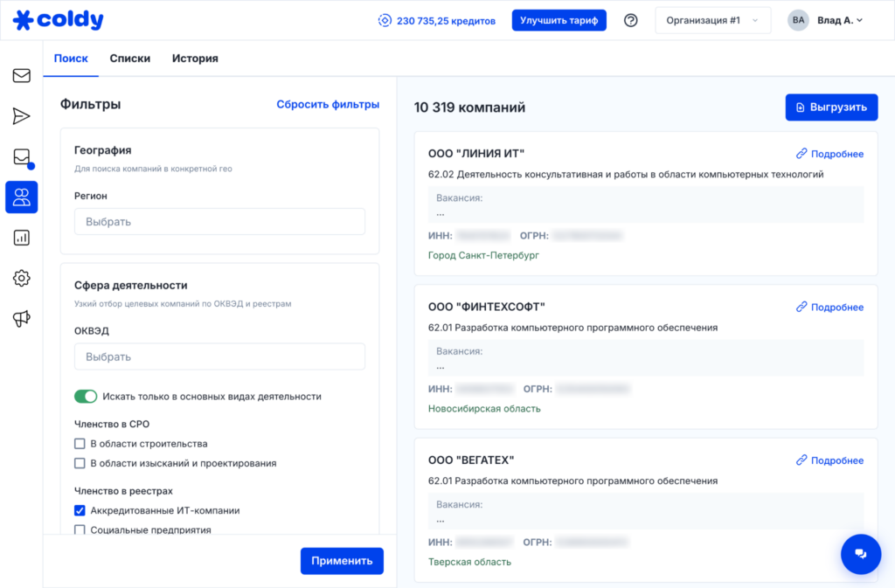The height and width of the screenshot is (588, 895).
Task: Toggle search only in main activities switch
Action: (x=86, y=397)
